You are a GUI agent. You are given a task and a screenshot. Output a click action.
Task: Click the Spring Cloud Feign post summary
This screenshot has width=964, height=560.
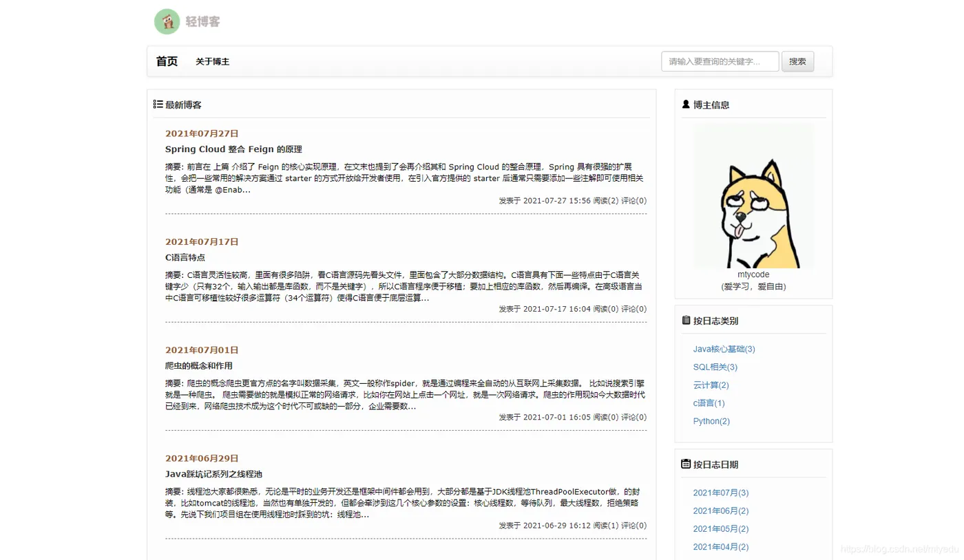(x=405, y=178)
